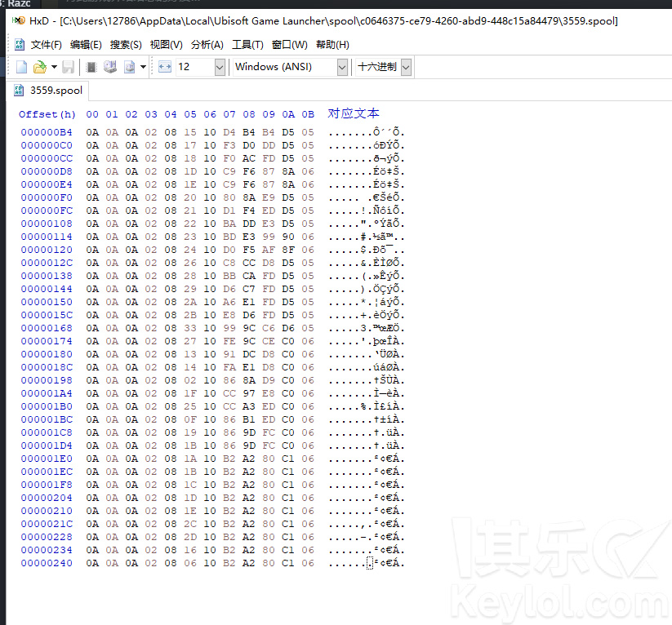Select offset 00000114 row label
Image resolution: width=672 pixels, height=625 pixels.
(x=47, y=237)
